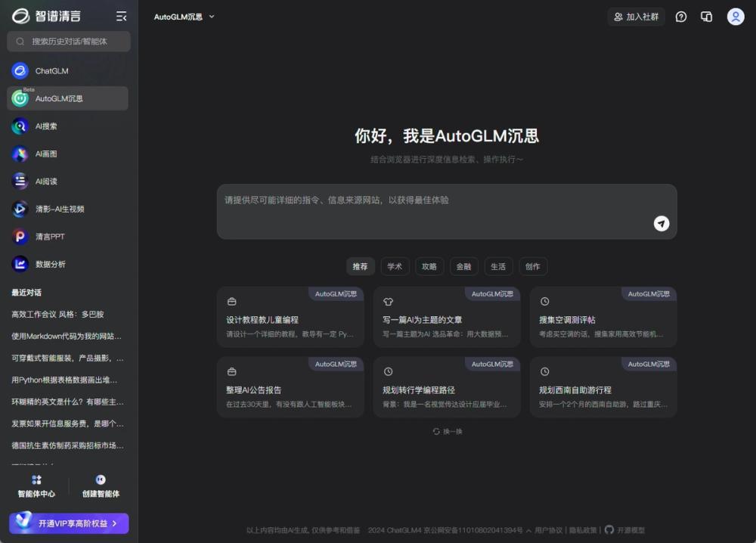
Task: Click the search magnifier icon in sidebar
Action: [20, 42]
